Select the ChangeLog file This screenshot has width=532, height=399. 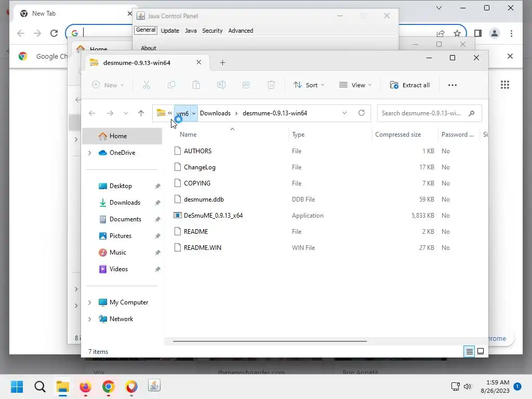[199, 167]
